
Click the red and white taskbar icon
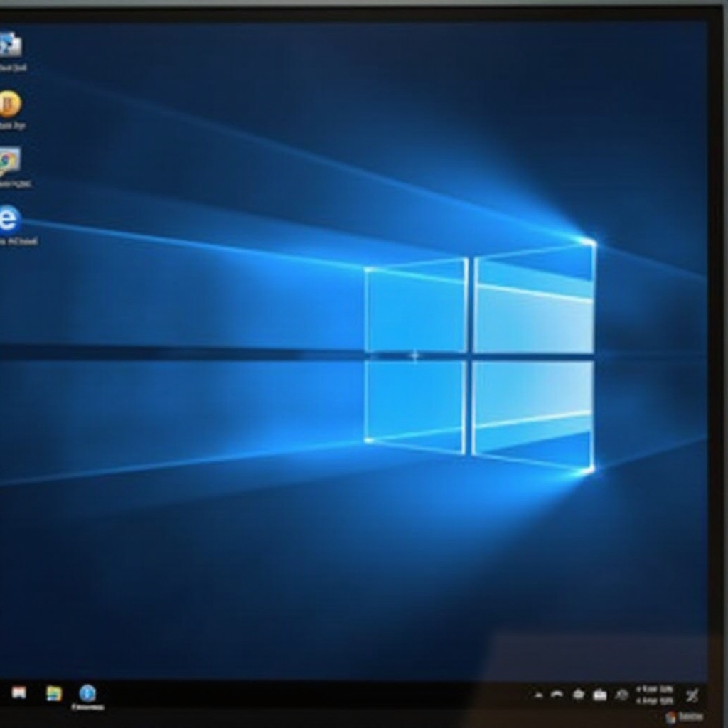click(x=19, y=693)
